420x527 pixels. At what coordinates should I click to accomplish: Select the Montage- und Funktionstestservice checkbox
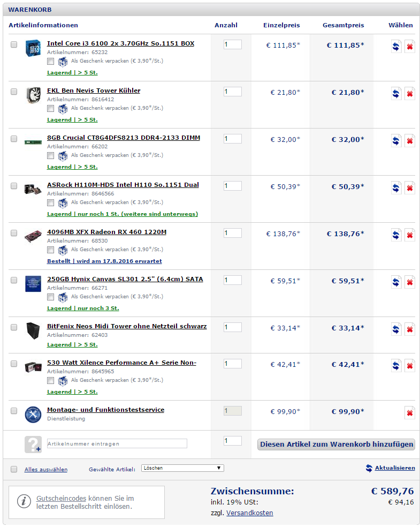[x=14, y=411]
